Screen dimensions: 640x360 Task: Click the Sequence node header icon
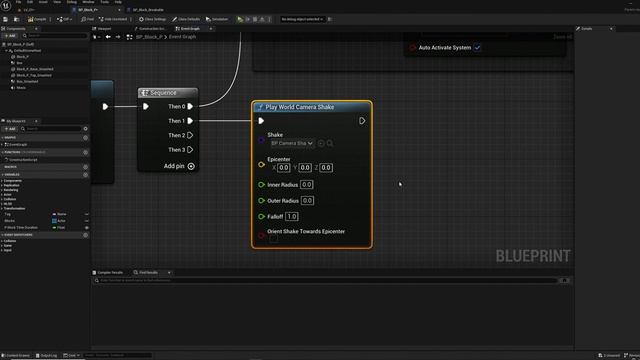tap(144, 93)
